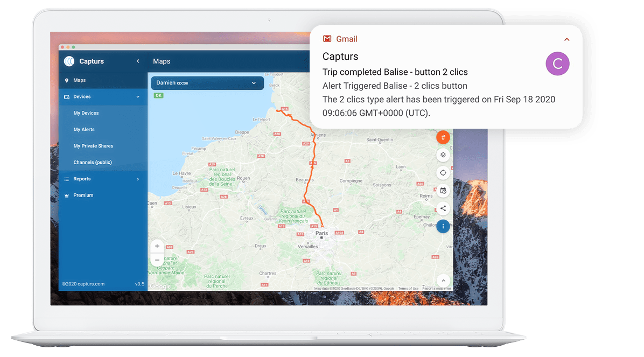
Task: Click the Maps page header title
Action: [x=162, y=61]
